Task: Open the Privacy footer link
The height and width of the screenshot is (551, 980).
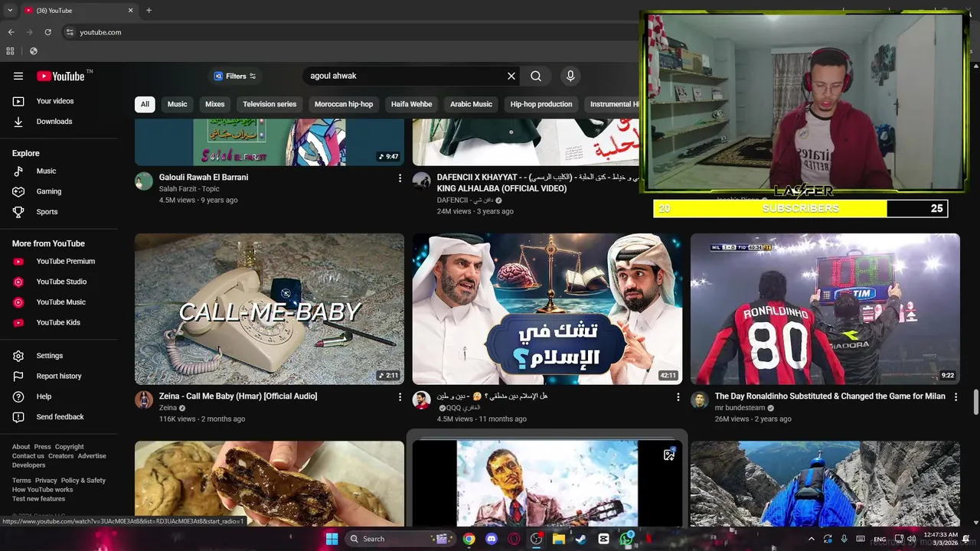Action: [46, 481]
